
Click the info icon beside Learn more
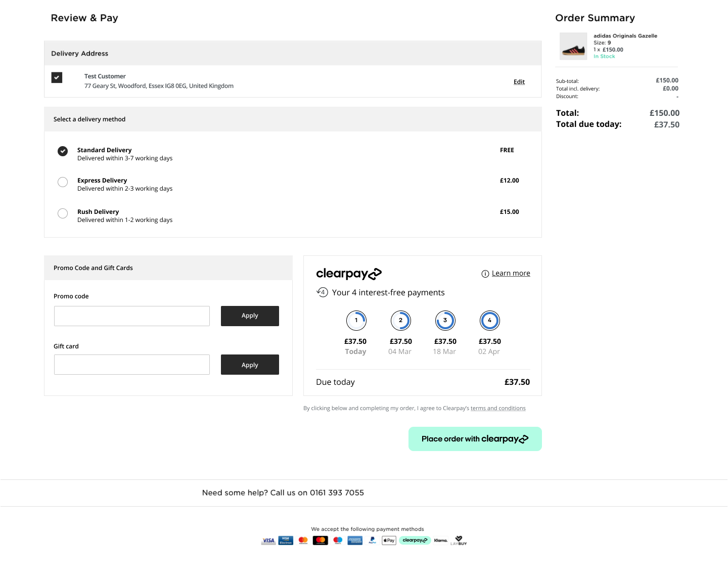tap(485, 274)
